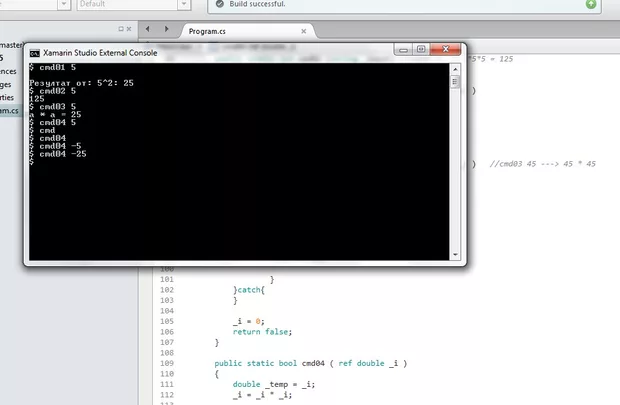Close the left solution pad with X
Viewport: 620px width, 405px height.
[x=129, y=29]
